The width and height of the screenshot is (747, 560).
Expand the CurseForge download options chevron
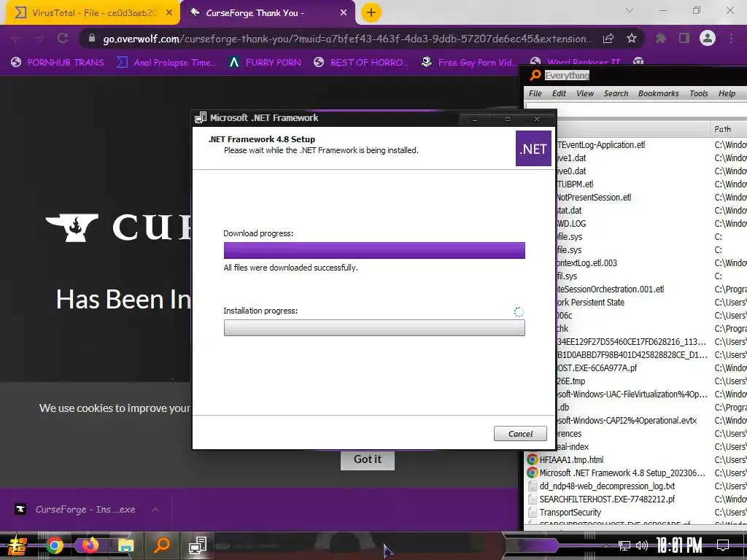(155, 510)
